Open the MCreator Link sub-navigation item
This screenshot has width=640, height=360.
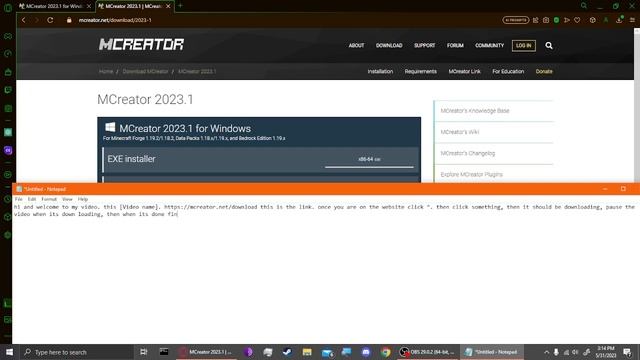click(464, 71)
